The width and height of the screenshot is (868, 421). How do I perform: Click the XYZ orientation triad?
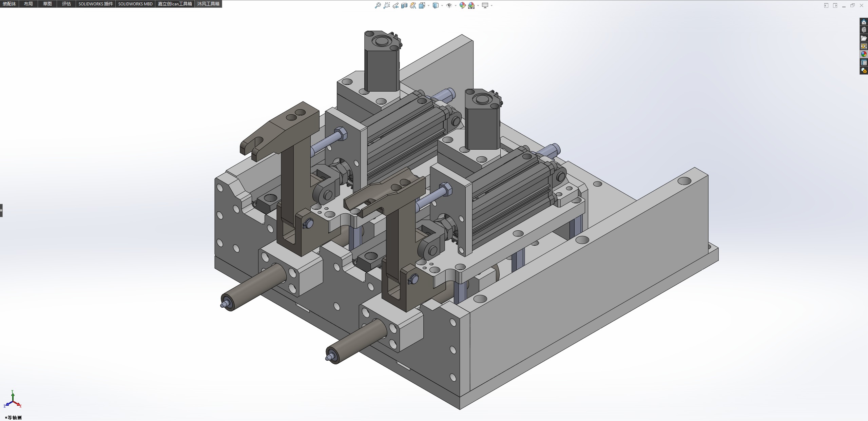(13, 400)
